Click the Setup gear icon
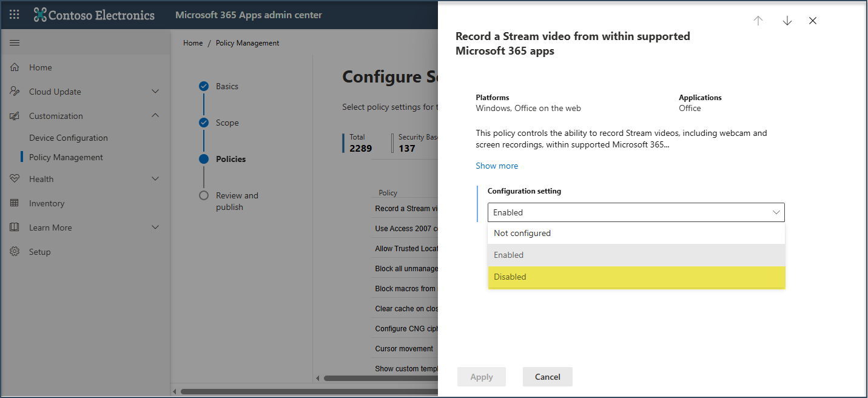 (x=15, y=252)
